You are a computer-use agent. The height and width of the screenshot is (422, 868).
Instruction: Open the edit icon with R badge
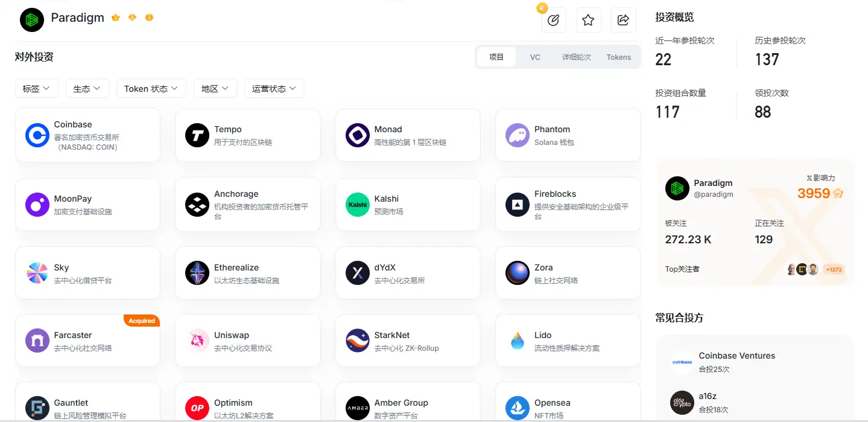point(553,19)
